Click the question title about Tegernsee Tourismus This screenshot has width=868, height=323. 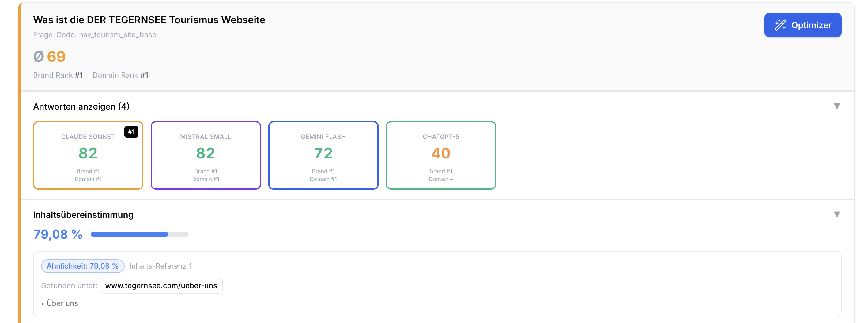pos(149,20)
